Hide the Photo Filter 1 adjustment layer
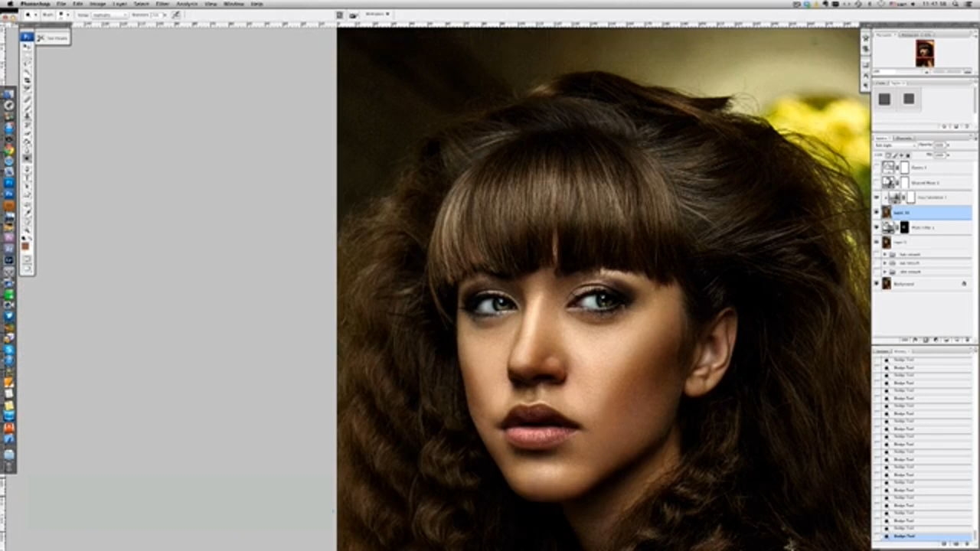980x551 pixels. click(877, 227)
